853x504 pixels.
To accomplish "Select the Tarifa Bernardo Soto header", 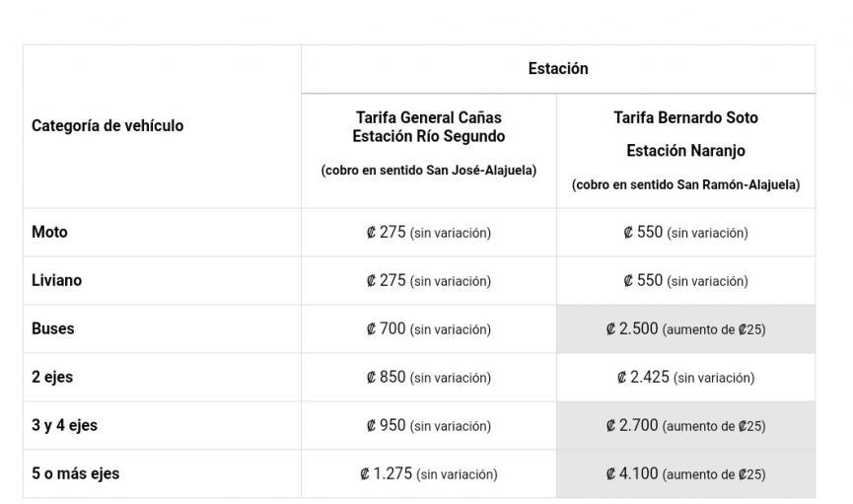I will (x=685, y=118).
